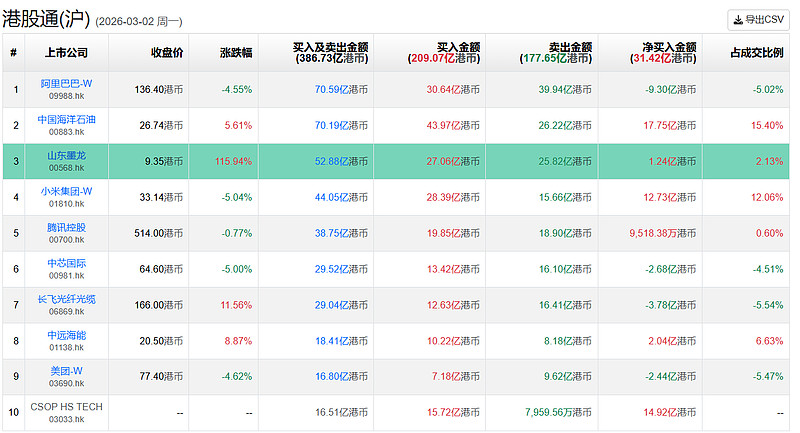Open 阿里巴巴-W stock link
Viewport: 800px width, 433px height.
(66, 83)
